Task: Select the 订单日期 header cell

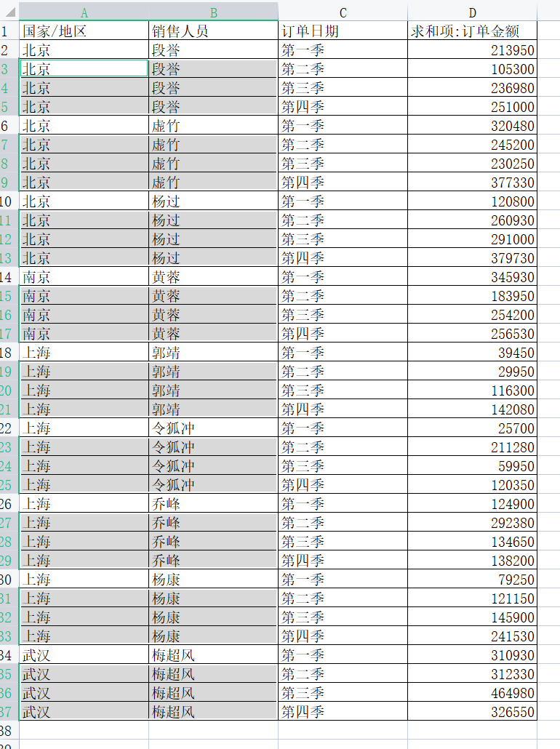Action: pyautogui.click(x=343, y=31)
